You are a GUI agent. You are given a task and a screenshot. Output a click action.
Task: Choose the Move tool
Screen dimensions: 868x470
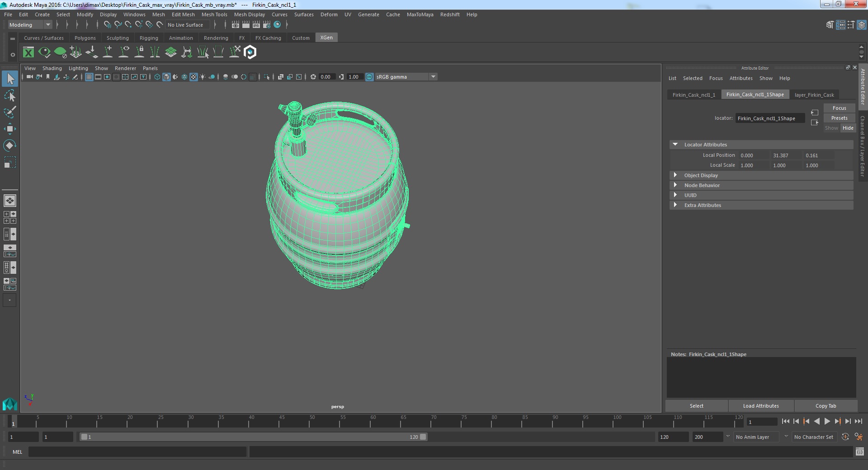[x=10, y=129]
